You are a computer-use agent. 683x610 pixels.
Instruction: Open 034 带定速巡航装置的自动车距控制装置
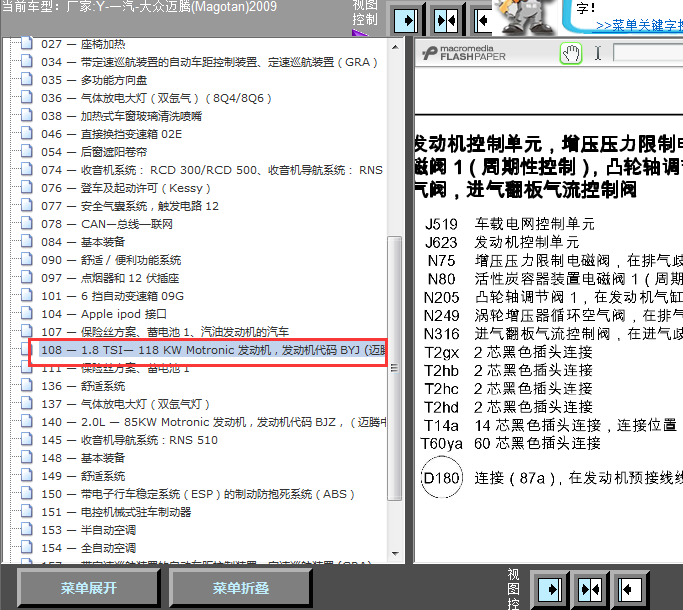(209, 62)
